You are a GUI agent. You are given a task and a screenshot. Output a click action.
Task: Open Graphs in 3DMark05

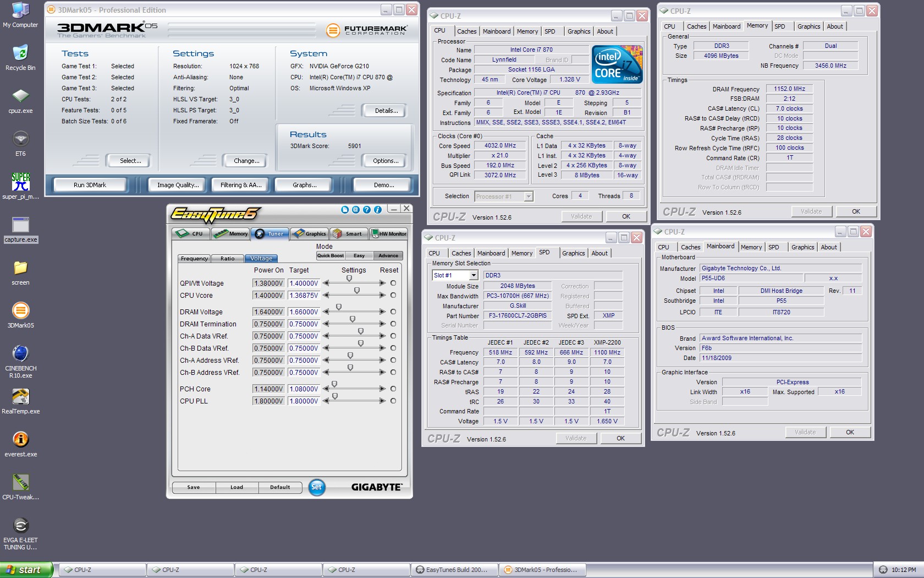click(x=304, y=185)
